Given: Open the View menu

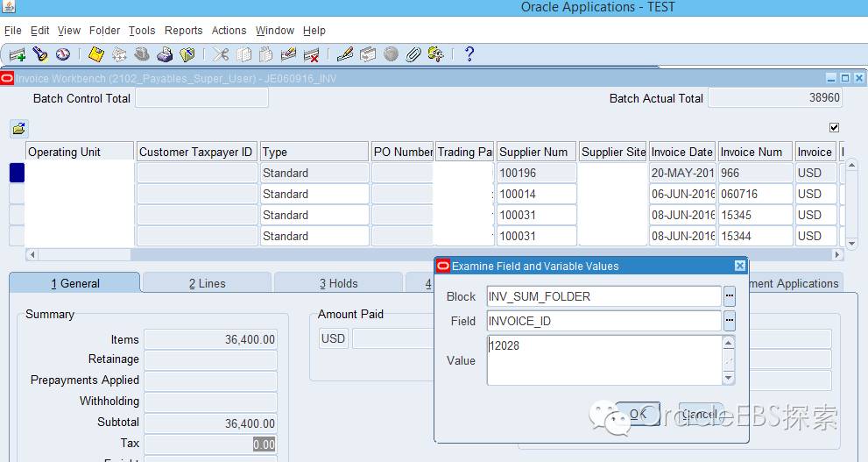Looking at the screenshot, I should 69,31.
